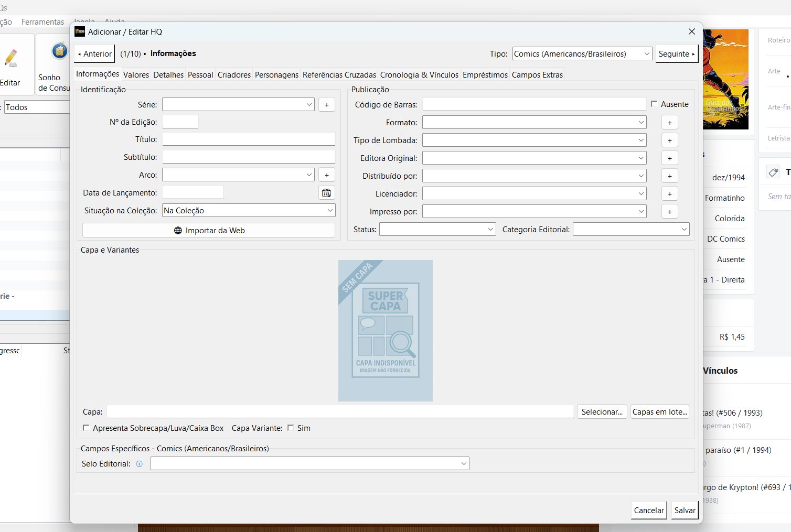Add new Distribuído por plus button
Image resolution: width=791 pixels, height=532 pixels.
click(x=669, y=176)
